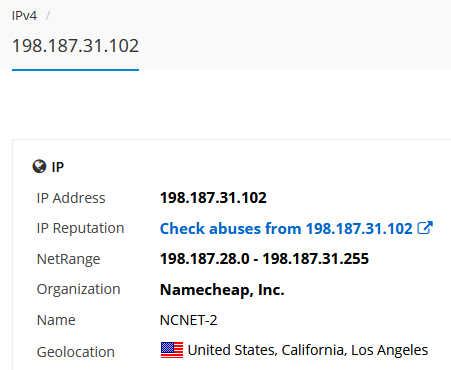
Task: Click the IP section heading
Action: (x=58, y=167)
